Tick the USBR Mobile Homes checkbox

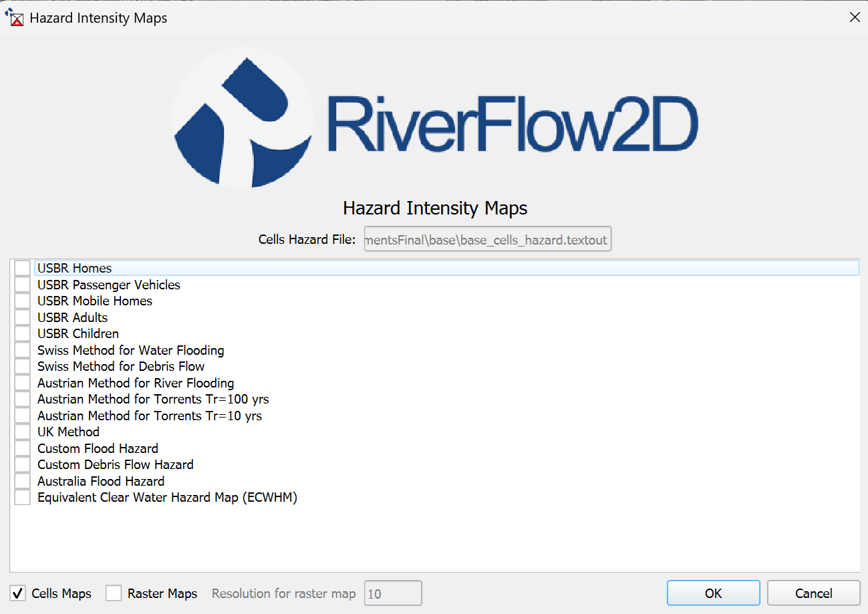tap(23, 301)
